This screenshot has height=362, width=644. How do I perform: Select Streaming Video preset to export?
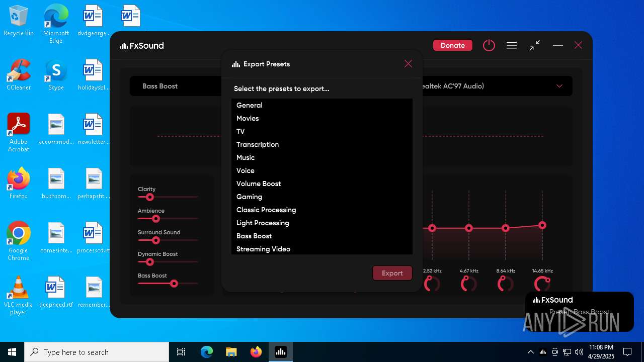tap(322, 249)
